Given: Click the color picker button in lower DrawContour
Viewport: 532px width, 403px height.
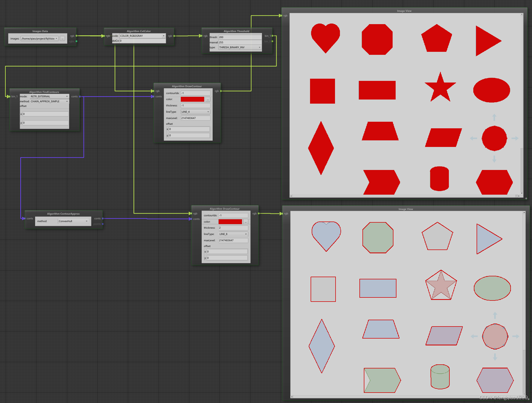Looking at the screenshot, I should 246,222.
